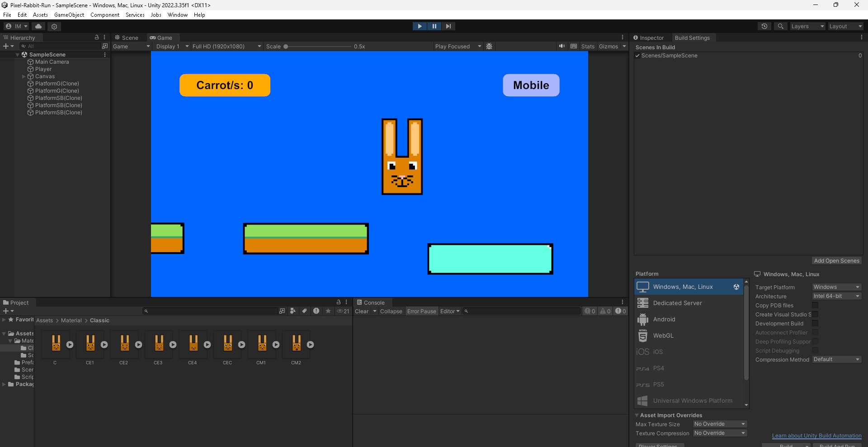Click the Inspector lock icon on Hierarchy panel
Screen dimensions: 868x447
click(x=96, y=38)
